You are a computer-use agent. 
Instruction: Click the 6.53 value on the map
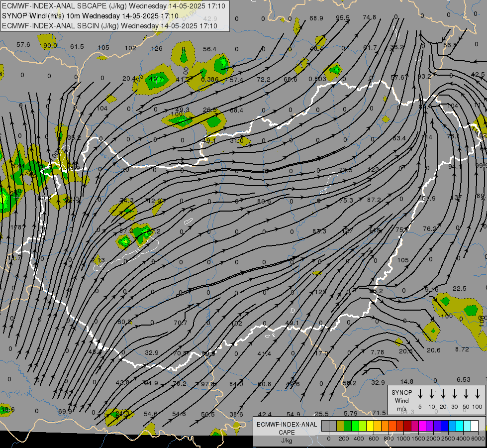click(464, 380)
